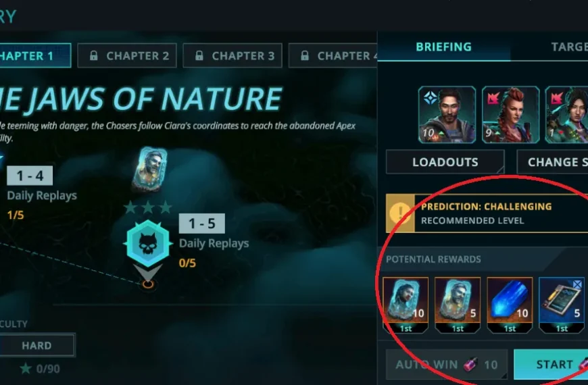View the blueprint tablet reward icon
Screen dimensions: 588x385
pos(562,305)
